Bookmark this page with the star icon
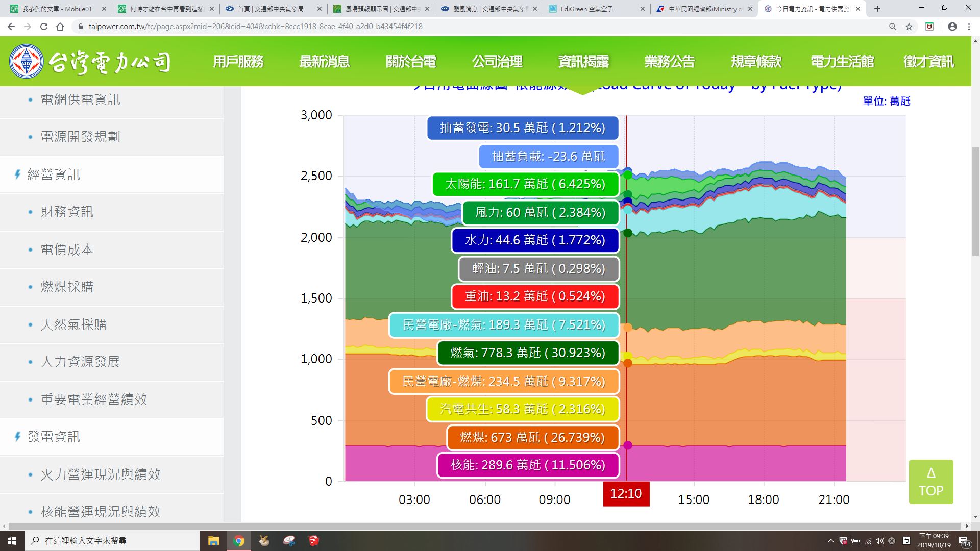The height and width of the screenshot is (551, 980). click(x=909, y=27)
